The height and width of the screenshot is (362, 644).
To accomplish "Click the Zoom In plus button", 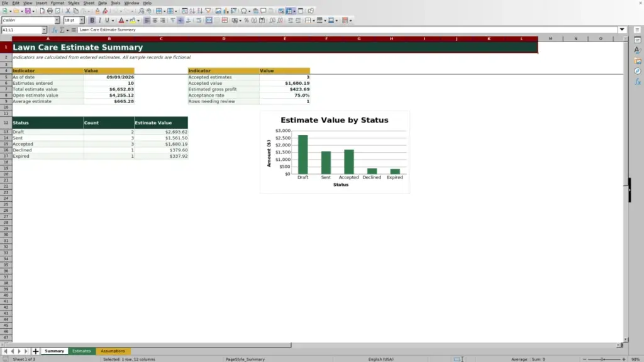I will coord(624,359).
